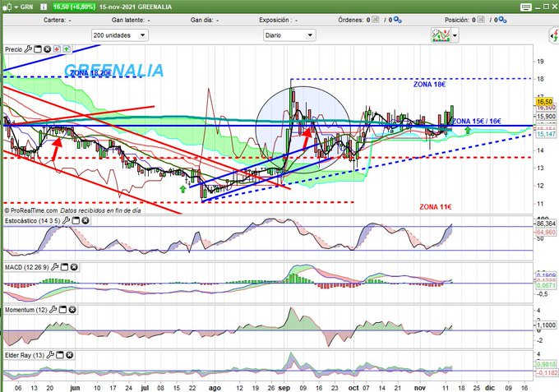Click the automatic gears icon in Posición
559x392 pixels.
coord(502,21)
